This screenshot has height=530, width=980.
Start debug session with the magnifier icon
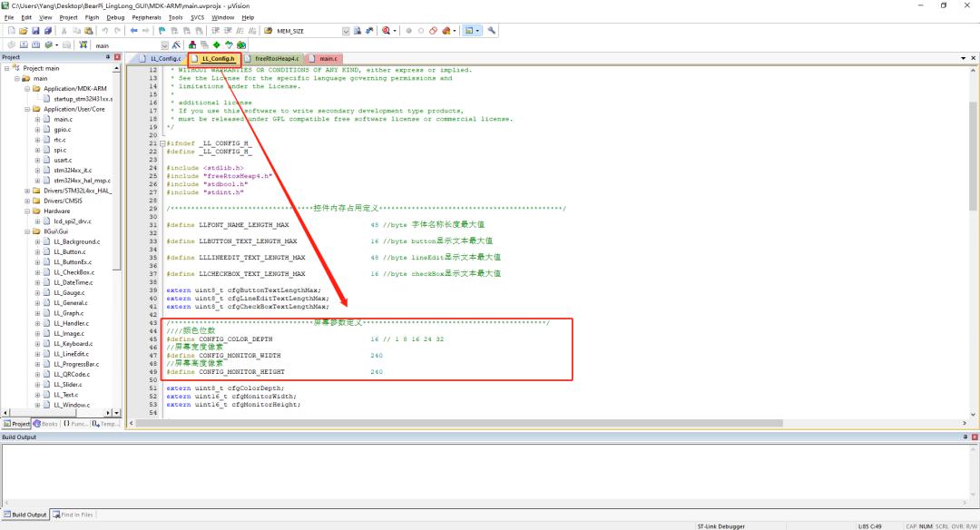(x=387, y=31)
